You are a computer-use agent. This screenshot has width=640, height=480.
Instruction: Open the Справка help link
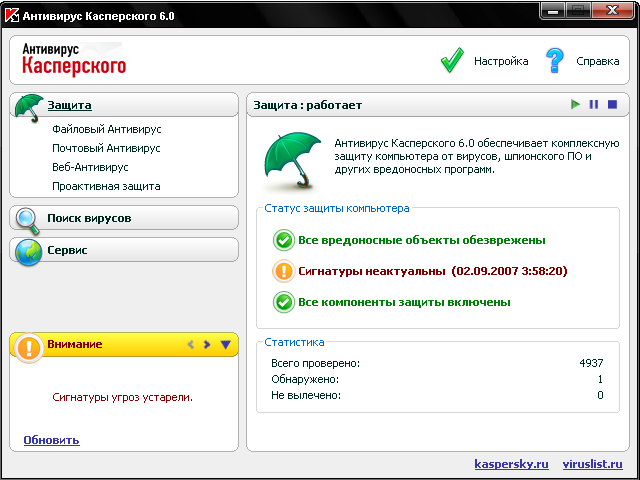point(598,61)
